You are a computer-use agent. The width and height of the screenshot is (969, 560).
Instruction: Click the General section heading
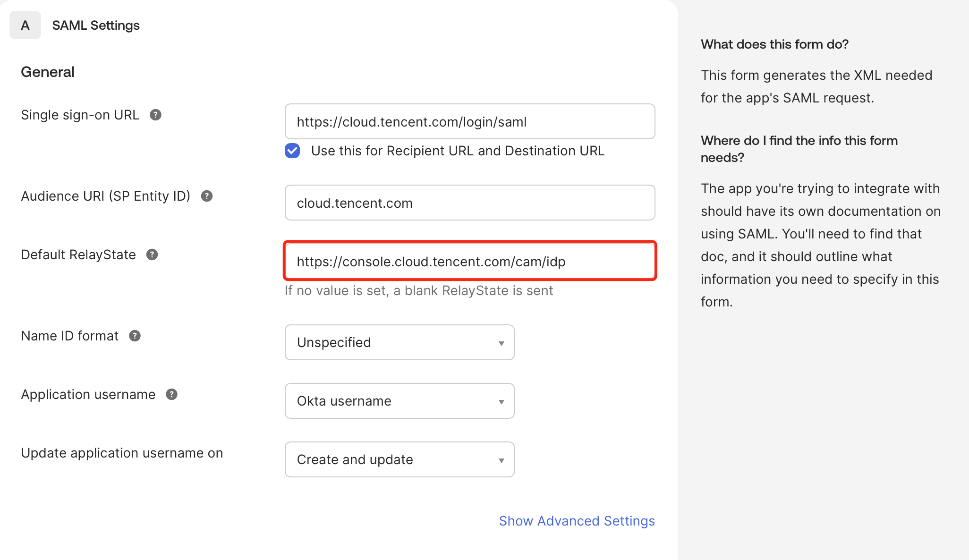click(x=48, y=72)
